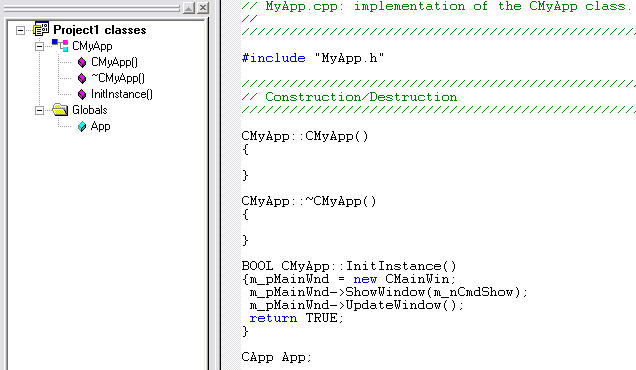The width and height of the screenshot is (636, 370).
Task: Select the App variable label in tree
Action: tap(100, 126)
